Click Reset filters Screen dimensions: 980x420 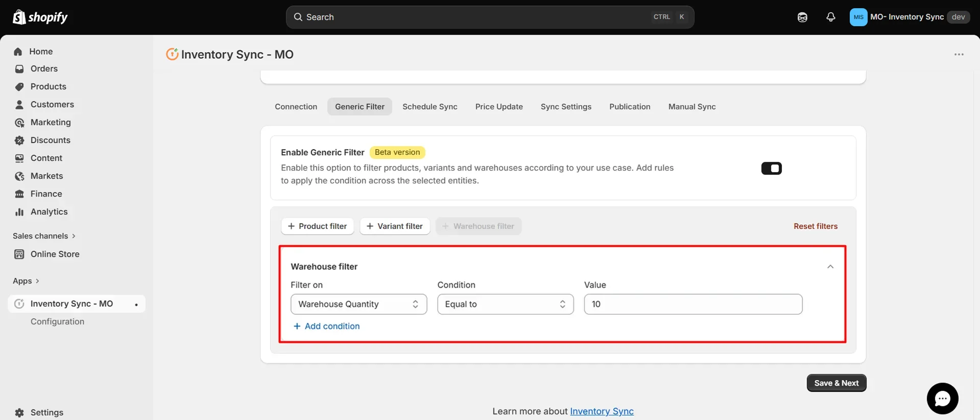coord(816,226)
